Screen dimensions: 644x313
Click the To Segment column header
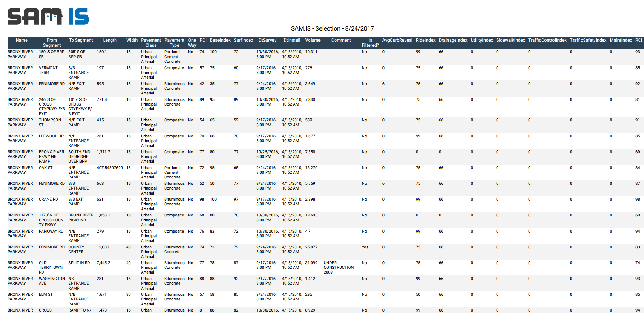(x=81, y=40)
